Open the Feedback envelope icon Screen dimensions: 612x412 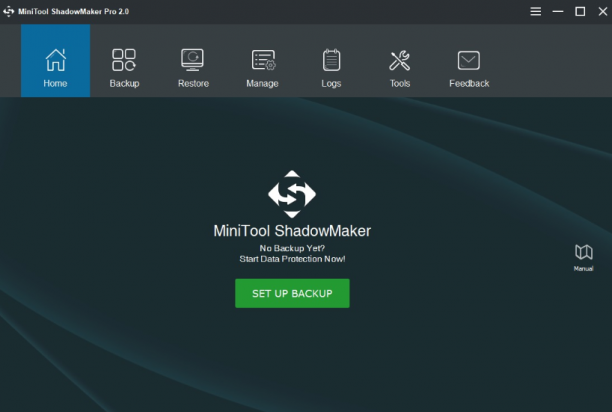[x=469, y=60]
